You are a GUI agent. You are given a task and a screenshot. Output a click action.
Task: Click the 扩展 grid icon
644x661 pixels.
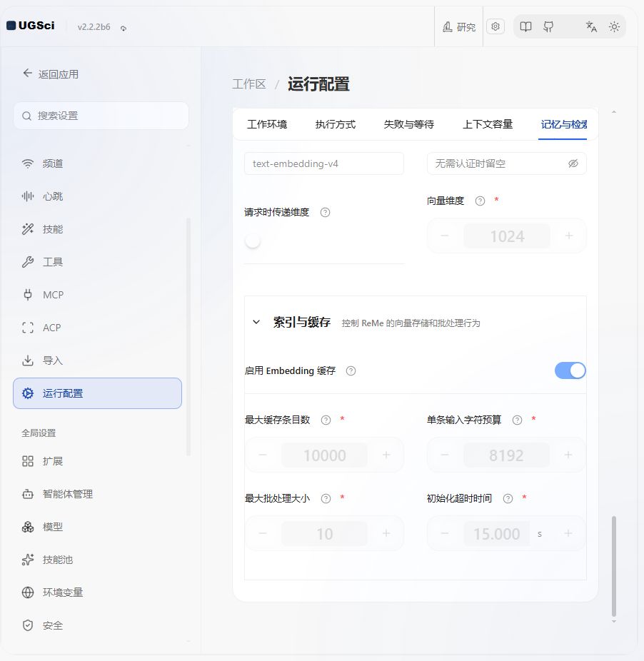pyautogui.click(x=28, y=461)
